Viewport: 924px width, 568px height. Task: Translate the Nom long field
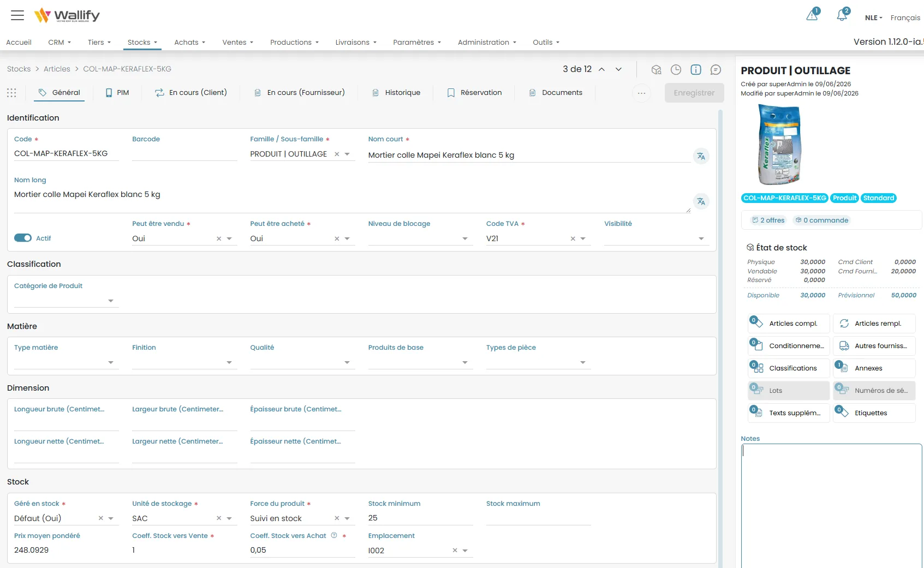point(701,201)
